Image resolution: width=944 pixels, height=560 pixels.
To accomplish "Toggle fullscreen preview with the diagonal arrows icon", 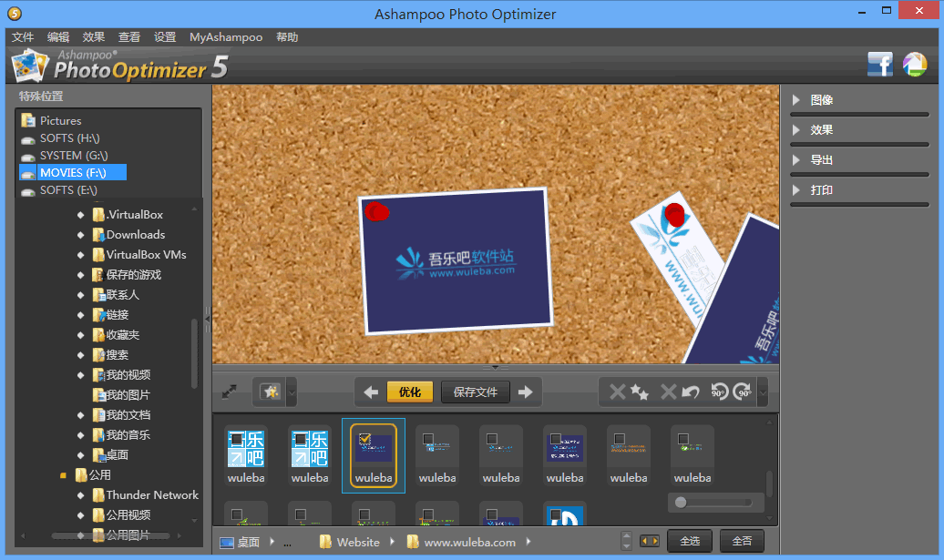I will pyautogui.click(x=230, y=392).
